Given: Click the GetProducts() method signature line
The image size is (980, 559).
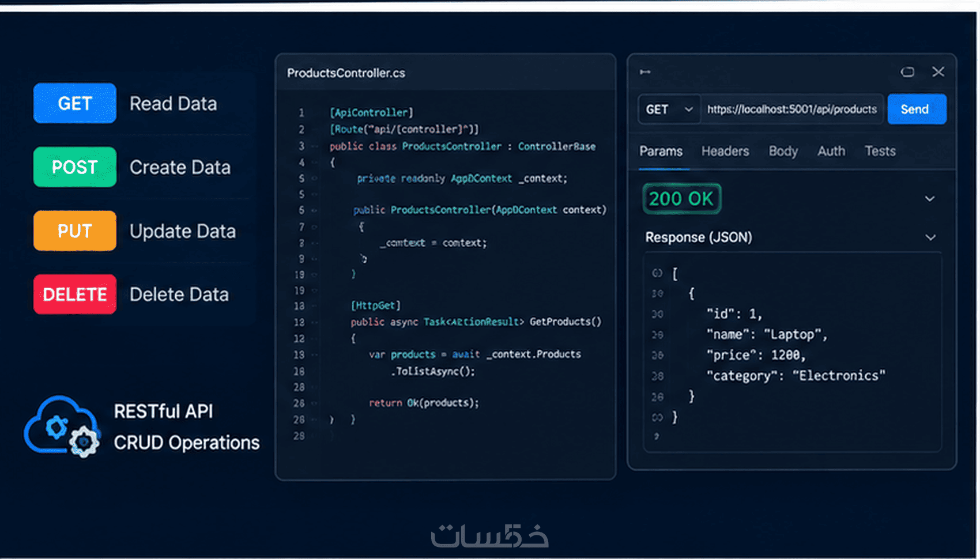Looking at the screenshot, I should (x=476, y=322).
